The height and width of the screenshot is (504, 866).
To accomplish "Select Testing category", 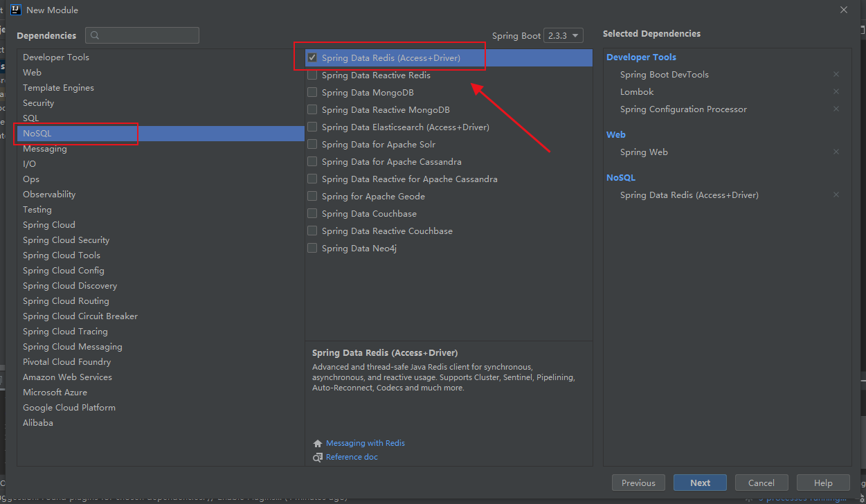I will (161, 209).
